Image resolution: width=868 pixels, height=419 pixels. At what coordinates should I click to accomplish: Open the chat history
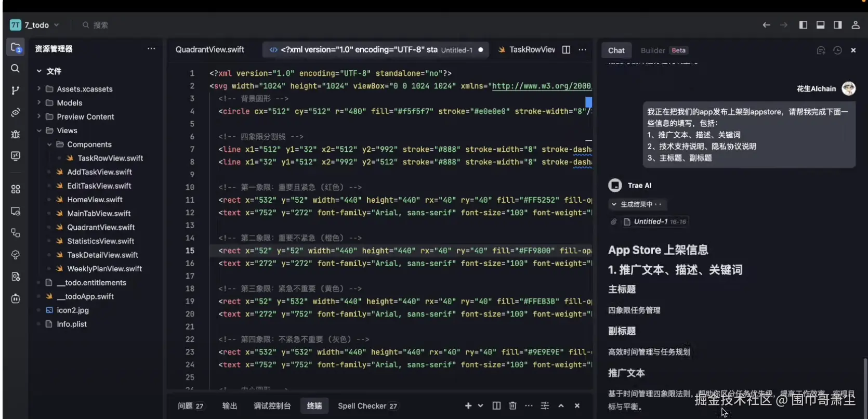click(x=837, y=50)
